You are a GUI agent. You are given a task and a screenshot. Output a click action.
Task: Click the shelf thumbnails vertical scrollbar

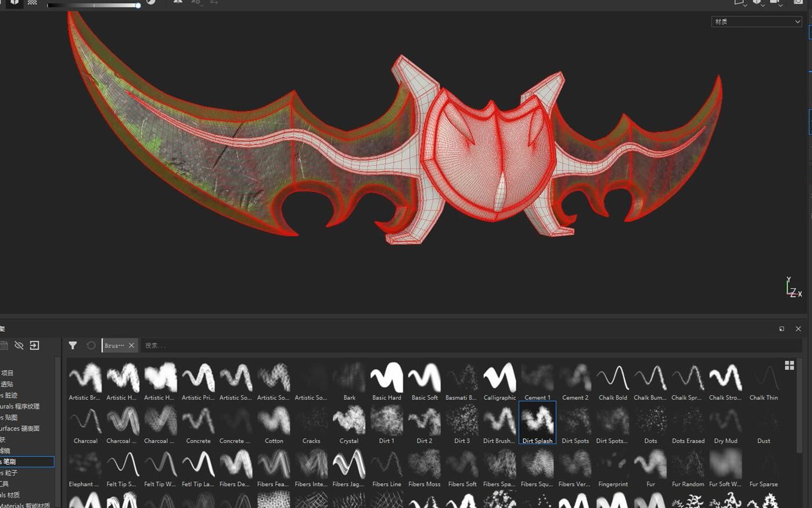pyautogui.click(x=799, y=407)
